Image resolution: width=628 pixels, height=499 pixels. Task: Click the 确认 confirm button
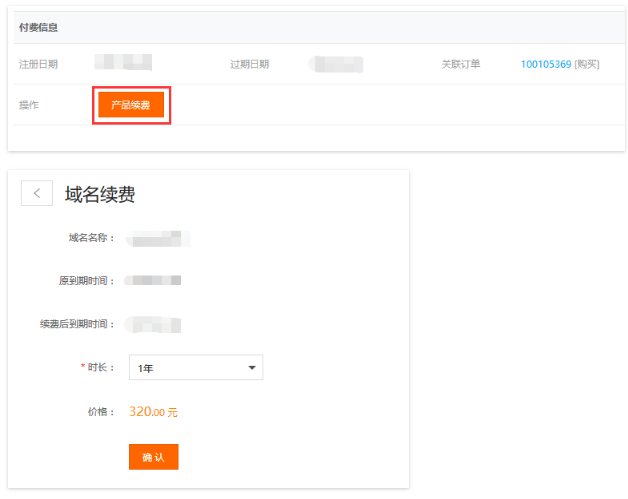tap(153, 457)
